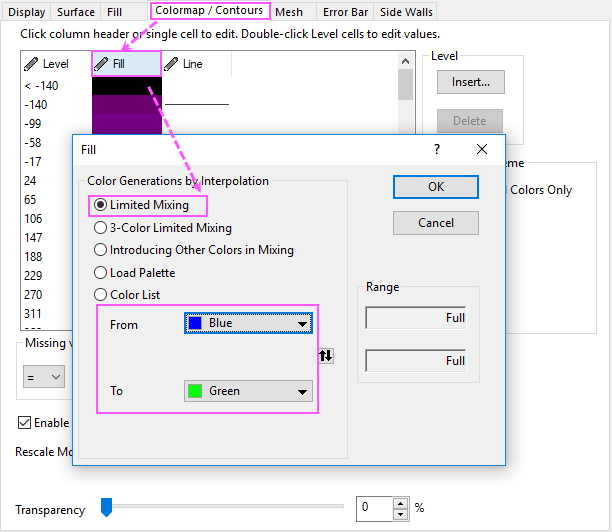Viewport: 612px width, 532px height.
Task: Open the From color dropdown set to Blue
Action: [x=248, y=323]
